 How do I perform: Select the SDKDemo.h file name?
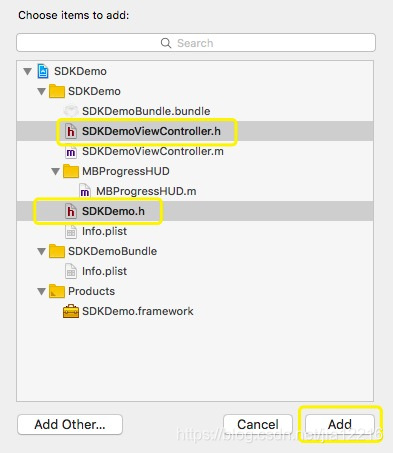click(113, 211)
